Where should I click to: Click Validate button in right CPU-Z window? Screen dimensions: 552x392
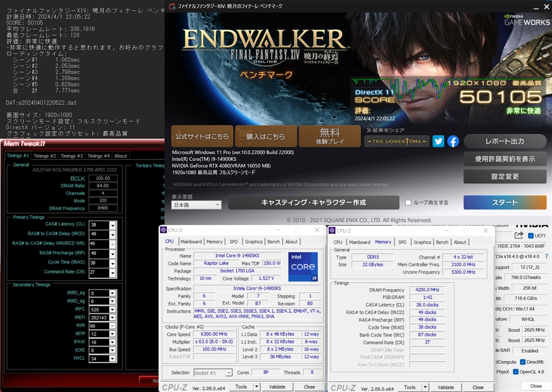click(x=446, y=388)
